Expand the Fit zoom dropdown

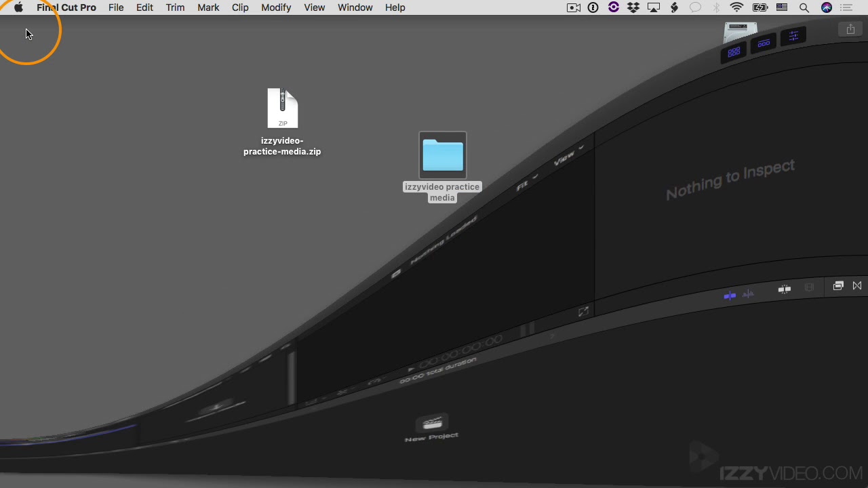(x=526, y=182)
